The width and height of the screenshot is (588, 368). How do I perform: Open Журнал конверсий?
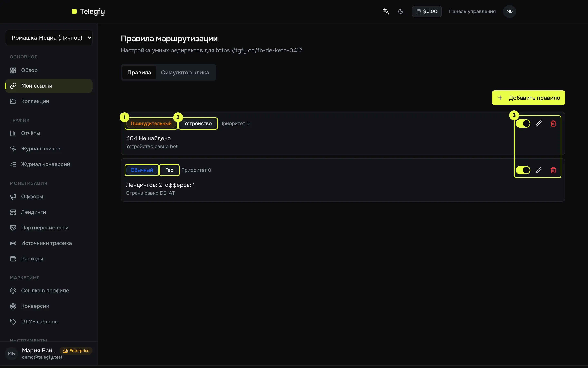[49, 164]
